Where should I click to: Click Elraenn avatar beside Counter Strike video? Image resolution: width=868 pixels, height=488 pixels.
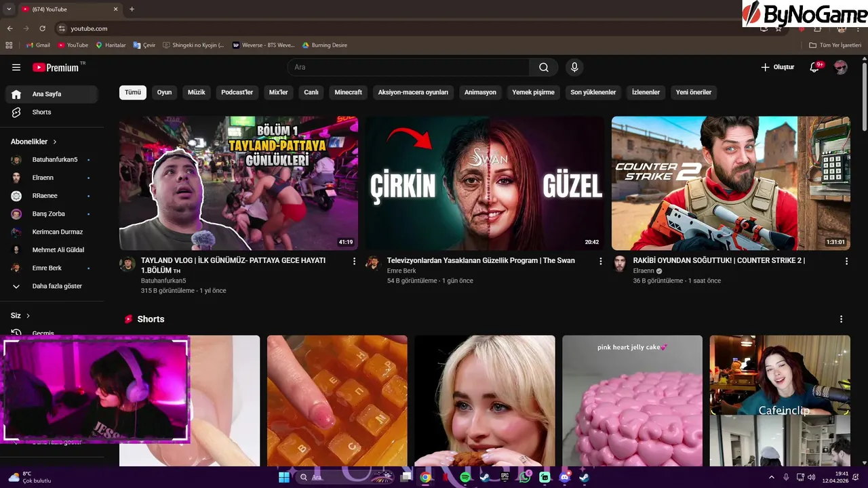coord(619,264)
